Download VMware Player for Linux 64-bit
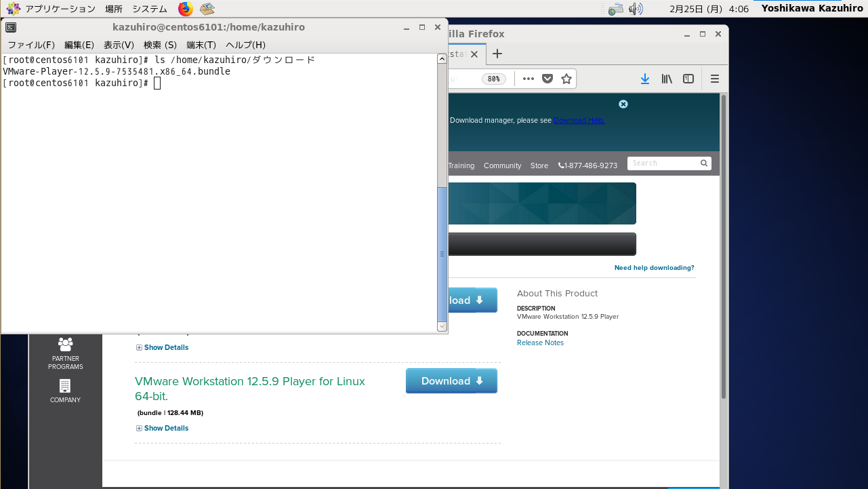 (451, 381)
